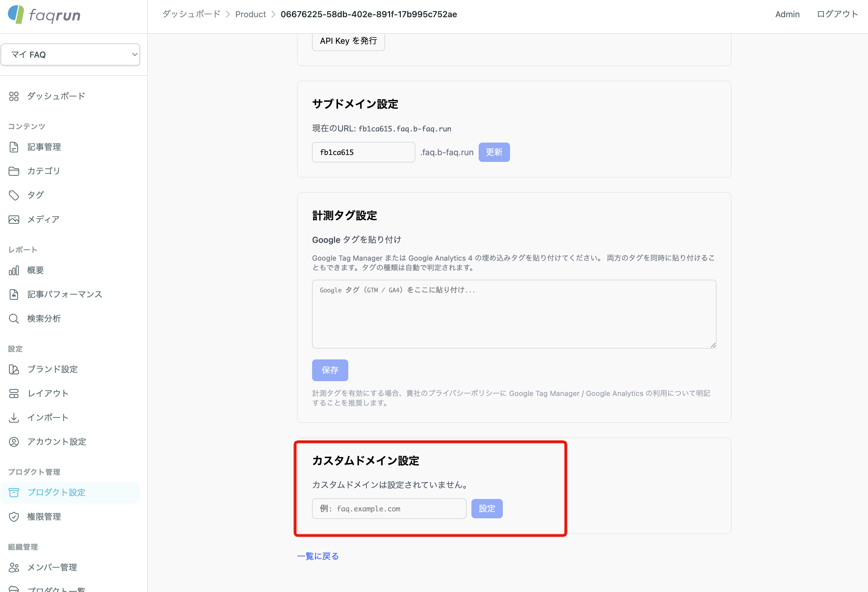Click the 権限管理 shield icon
The image size is (868, 592).
(14, 516)
